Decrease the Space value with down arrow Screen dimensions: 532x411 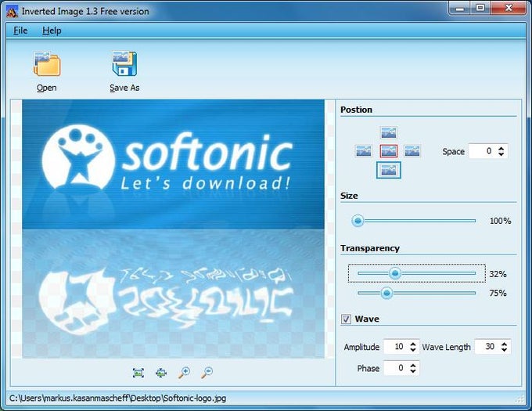click(x=501, y=154)
